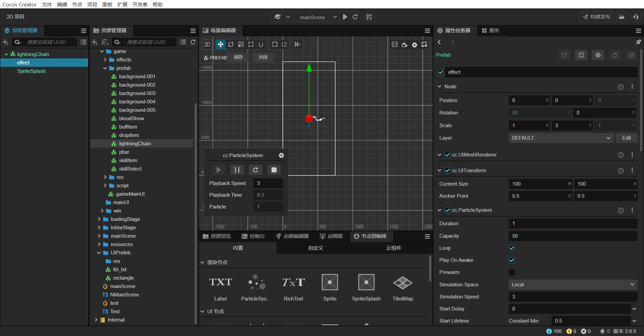Open the 扩展 menu

pyautogui.click(x=122, y=4)
